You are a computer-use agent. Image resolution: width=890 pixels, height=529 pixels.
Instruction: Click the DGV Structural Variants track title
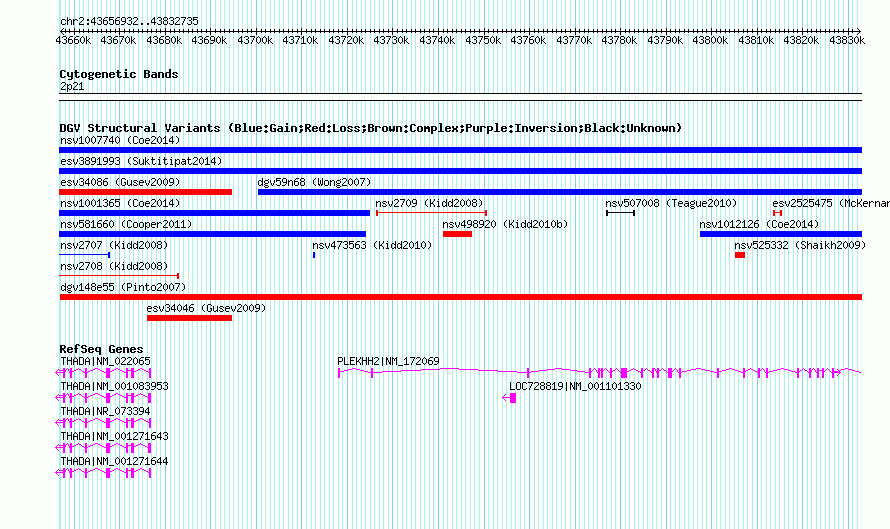click(x=371, y=128)
